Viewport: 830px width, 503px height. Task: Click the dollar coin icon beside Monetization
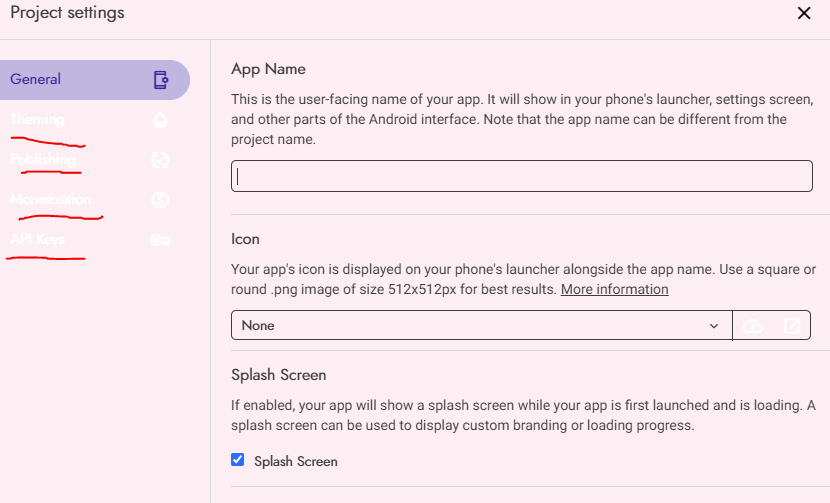pos(160,200)
